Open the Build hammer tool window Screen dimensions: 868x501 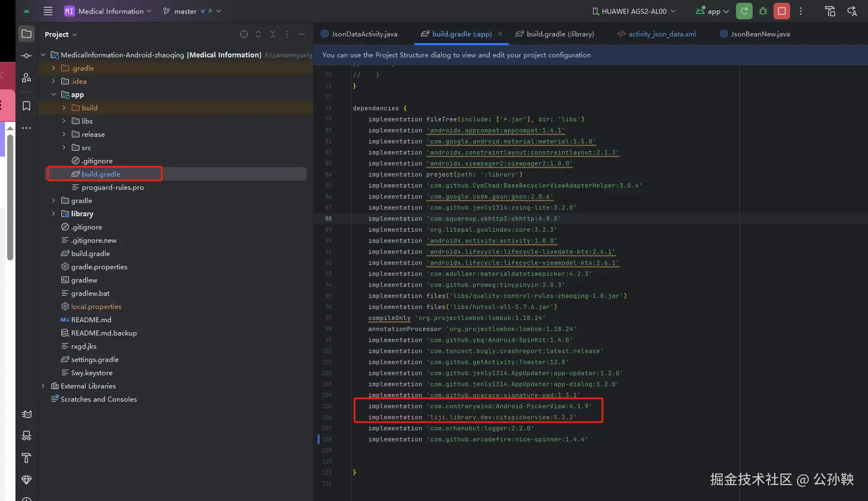tap(27, 458)
